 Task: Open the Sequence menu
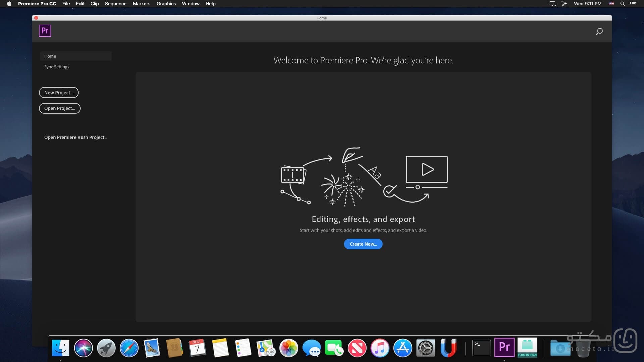(116, 4)
